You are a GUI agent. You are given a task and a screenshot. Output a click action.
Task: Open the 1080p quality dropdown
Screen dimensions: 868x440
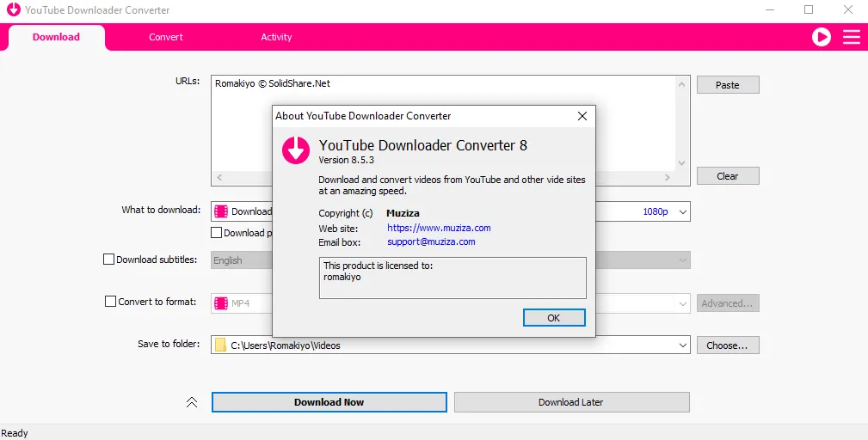coord(683,211)
